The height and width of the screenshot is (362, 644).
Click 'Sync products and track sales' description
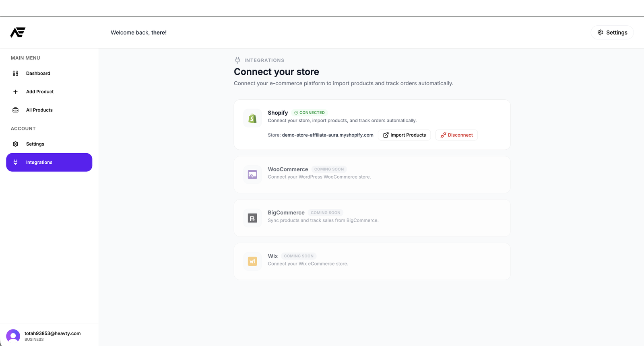pyautogui.click(x=323, y=220)
